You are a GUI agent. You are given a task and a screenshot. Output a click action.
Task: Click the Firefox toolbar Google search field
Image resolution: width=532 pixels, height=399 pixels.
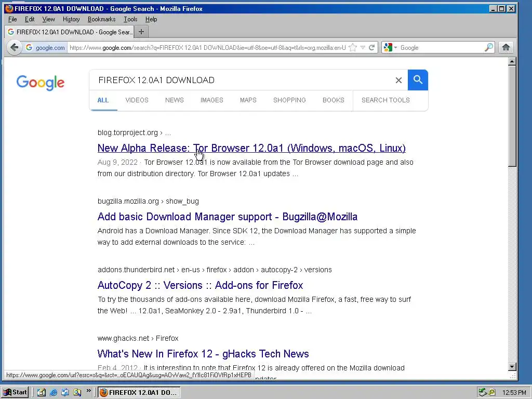tap(441, 48)
